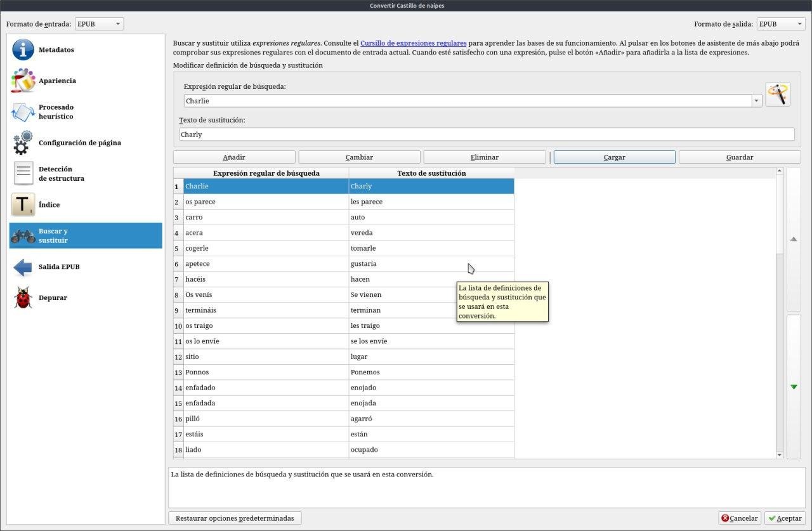Click the scrollbar up arrow of the table
This screenshot has height=531, width=812.
tap(780, 171)
